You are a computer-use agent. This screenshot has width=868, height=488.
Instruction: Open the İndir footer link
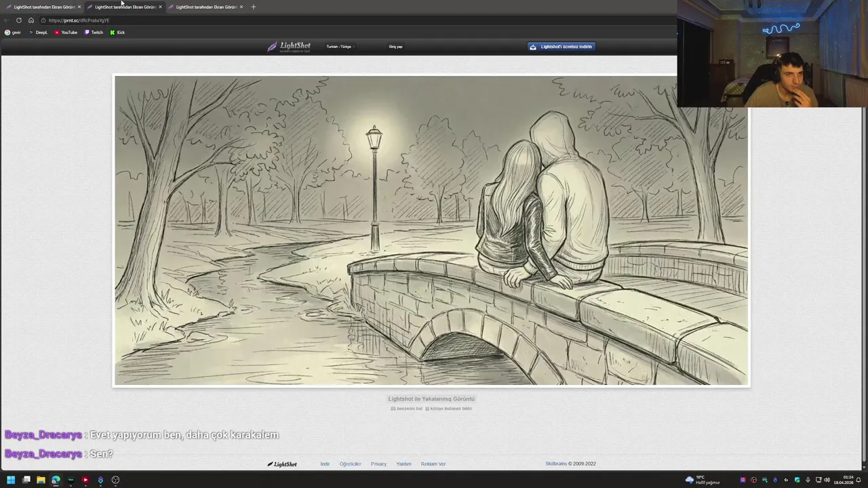325,464
